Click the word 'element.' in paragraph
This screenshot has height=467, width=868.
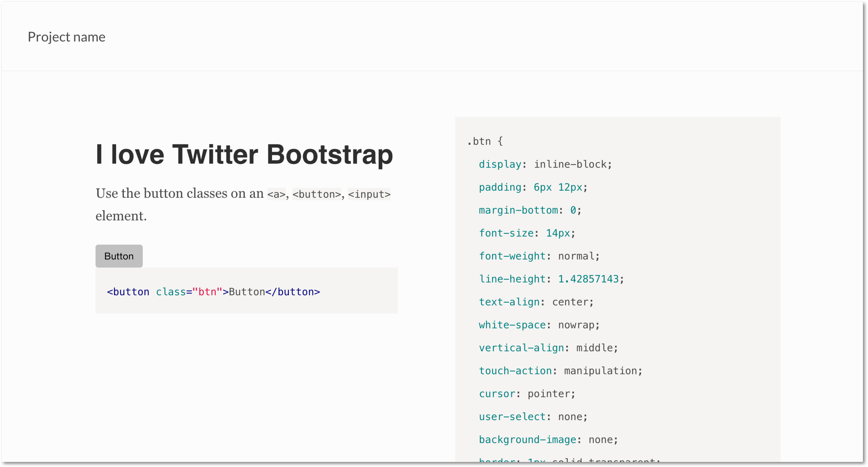[x=121, y=216]
